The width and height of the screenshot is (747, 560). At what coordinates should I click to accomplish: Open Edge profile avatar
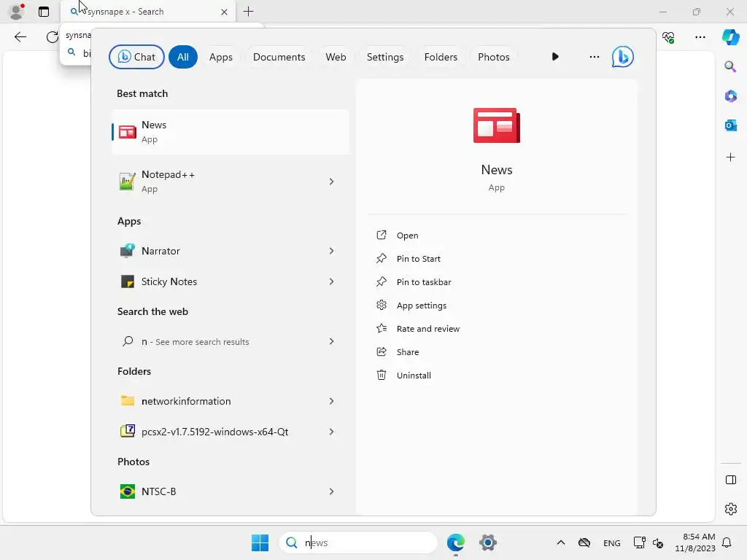click(x=17, y=12)
